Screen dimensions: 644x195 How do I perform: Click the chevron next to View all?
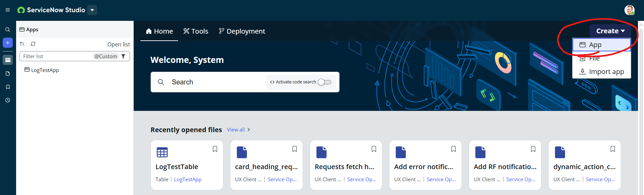(249, 130)
